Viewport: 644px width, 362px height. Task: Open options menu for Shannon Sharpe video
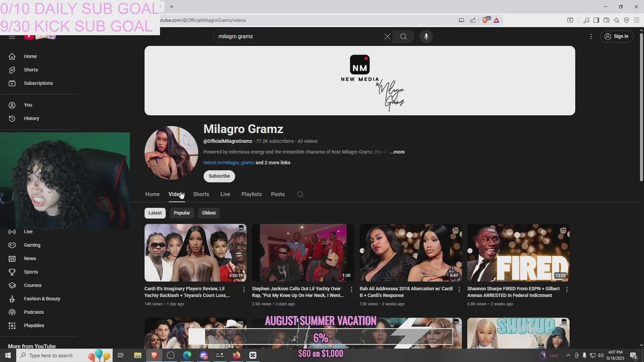point(567,290)
